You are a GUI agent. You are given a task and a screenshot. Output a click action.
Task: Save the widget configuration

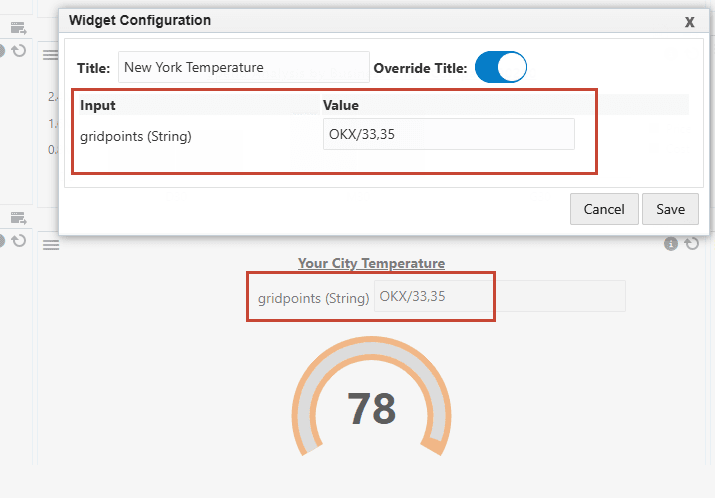coord(670,209)
